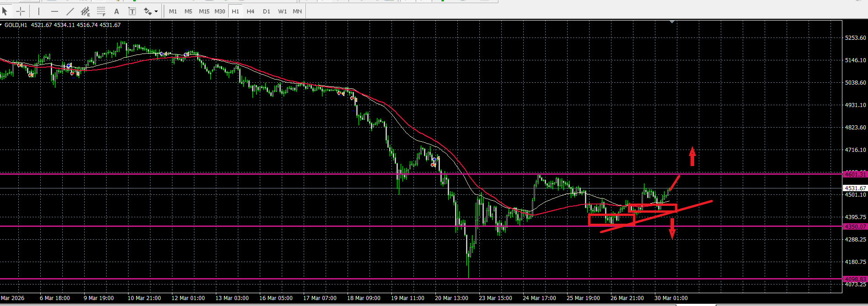Click the 4288.25 price scale value

855,240
